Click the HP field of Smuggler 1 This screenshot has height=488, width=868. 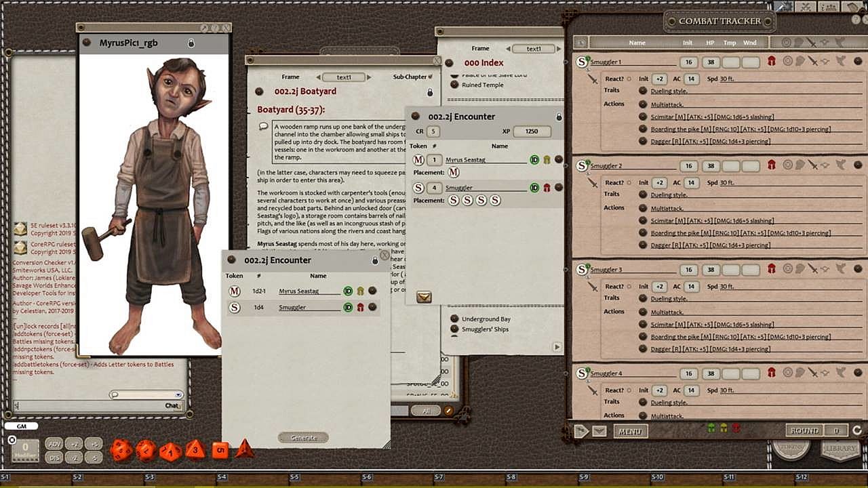[x=710, y=62]
